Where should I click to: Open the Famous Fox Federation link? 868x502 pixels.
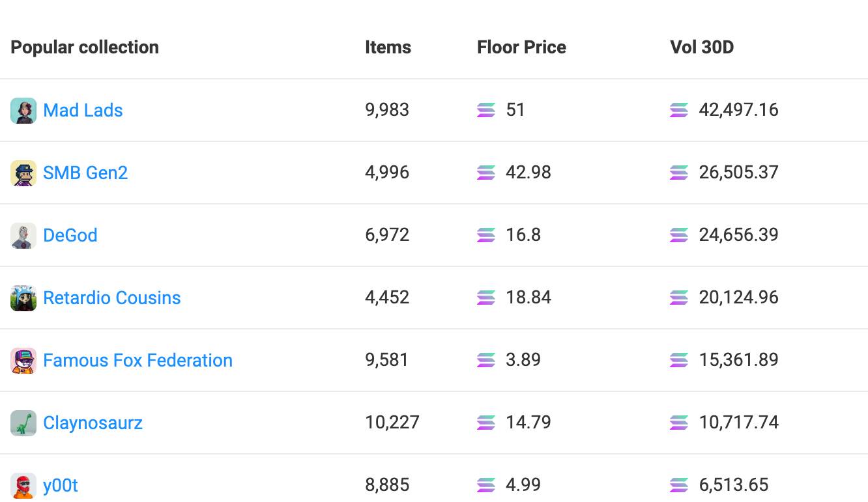(x=137, y=361)
